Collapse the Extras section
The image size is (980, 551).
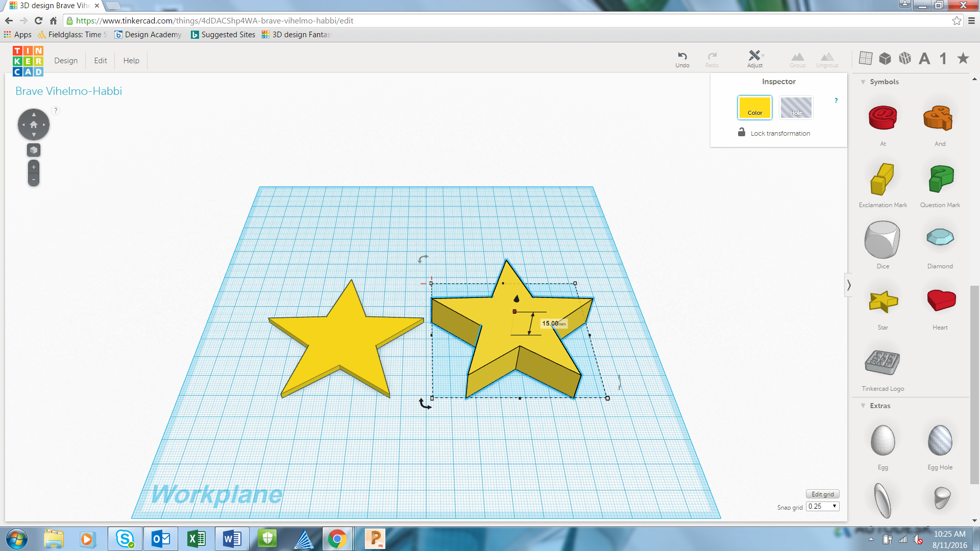pos(863,406)
